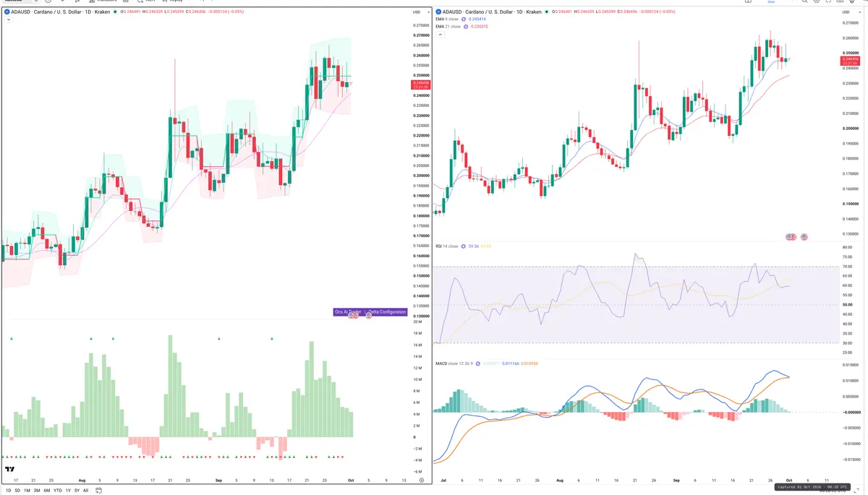Click the EMA 21 refresh status icon
868x495 pixels.
467,27
